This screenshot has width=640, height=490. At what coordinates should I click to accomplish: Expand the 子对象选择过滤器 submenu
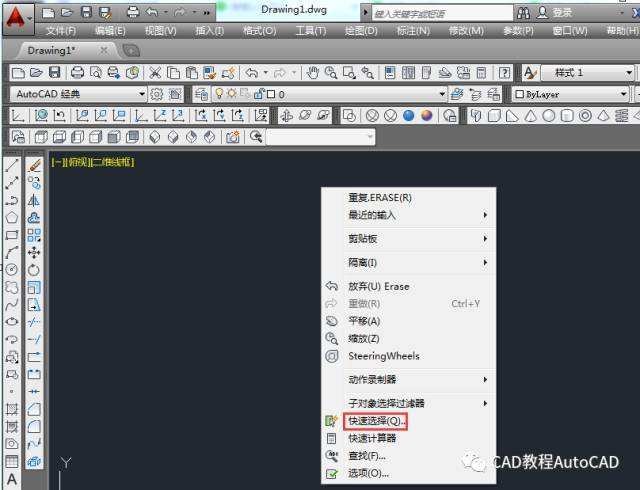click(x=409, y=403)
